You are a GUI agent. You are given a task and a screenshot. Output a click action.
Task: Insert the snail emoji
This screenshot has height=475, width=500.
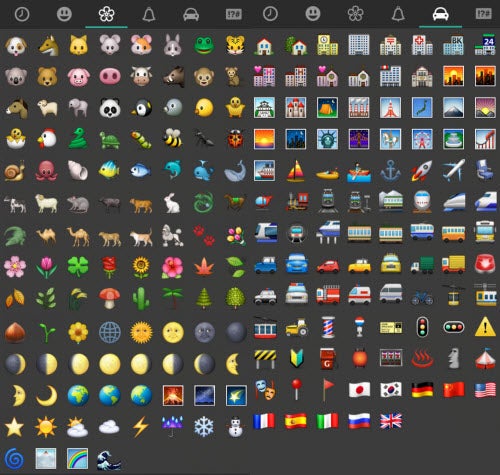[15, 171]
